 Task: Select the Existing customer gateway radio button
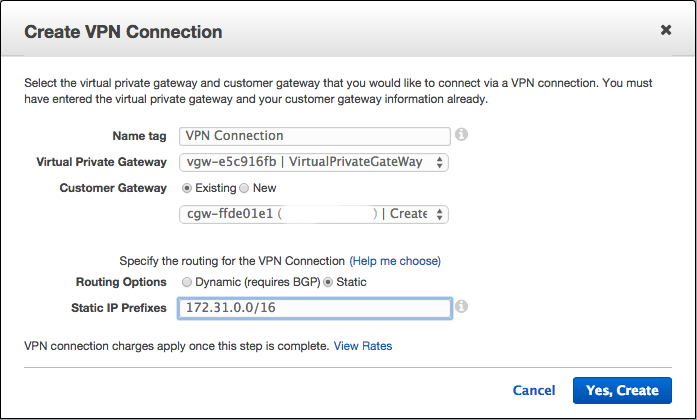(x=187, y=188)
